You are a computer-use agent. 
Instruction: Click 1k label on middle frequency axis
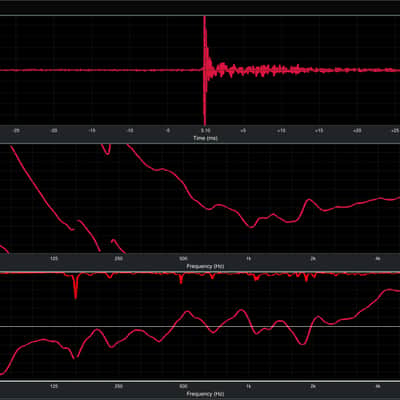tap(248, 259)
